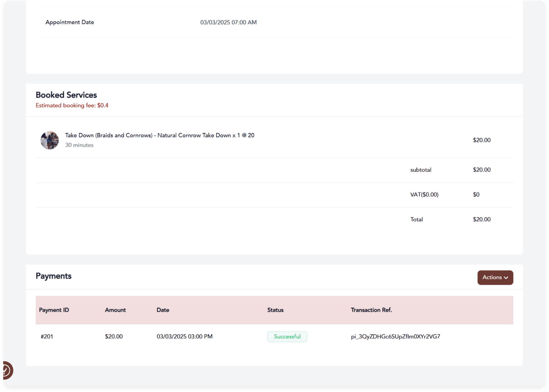Click the Estimated booking fee: $0.4 text
Screen dimensions: 549x392
(x=72, y=106)
